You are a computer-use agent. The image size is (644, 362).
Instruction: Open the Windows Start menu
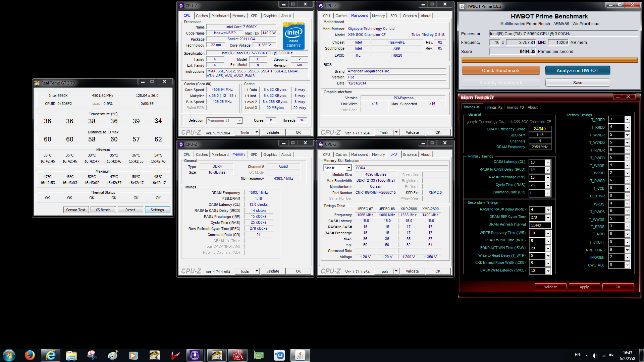coord(9,355)
